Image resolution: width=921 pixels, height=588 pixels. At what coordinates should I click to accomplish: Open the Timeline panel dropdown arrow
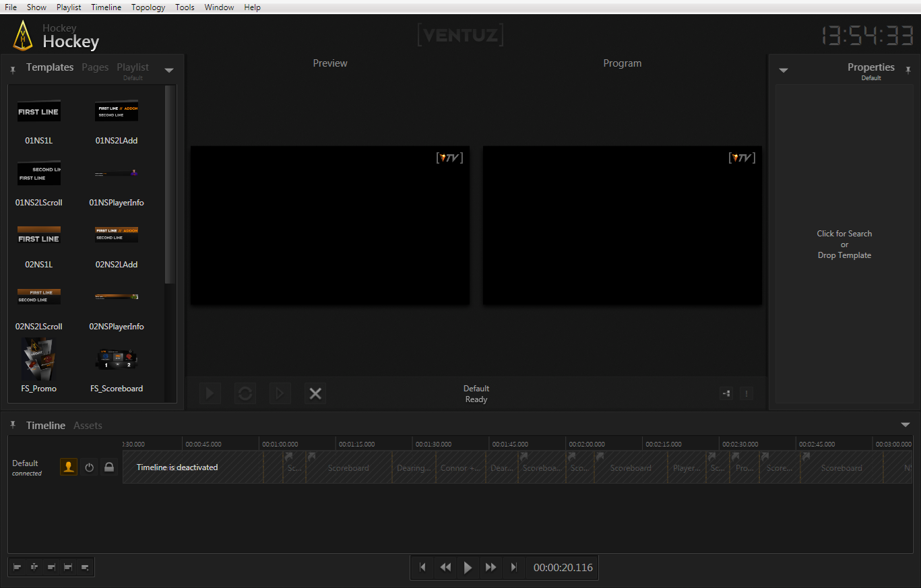pyautogui.click(x=906, y=425)
